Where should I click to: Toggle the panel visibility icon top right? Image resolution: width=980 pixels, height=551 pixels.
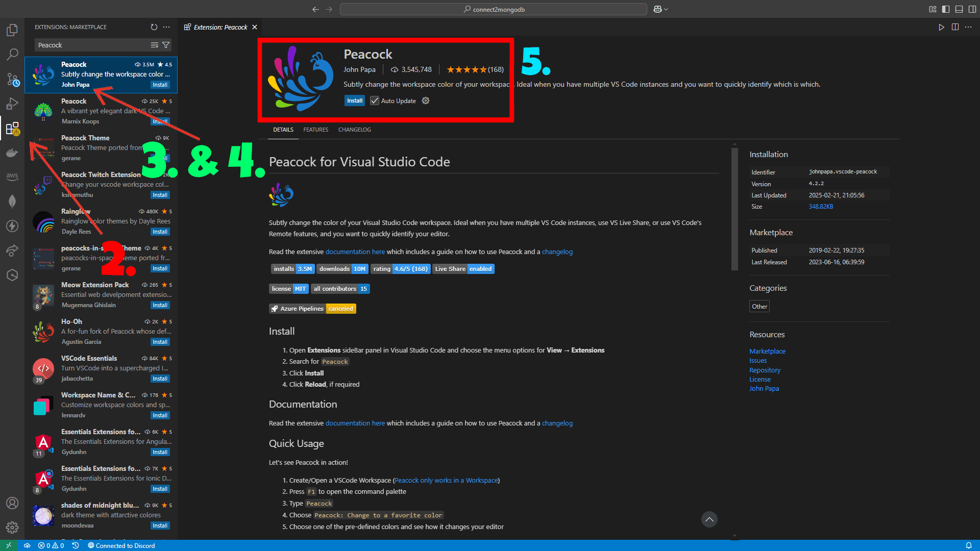click(959, 9)
